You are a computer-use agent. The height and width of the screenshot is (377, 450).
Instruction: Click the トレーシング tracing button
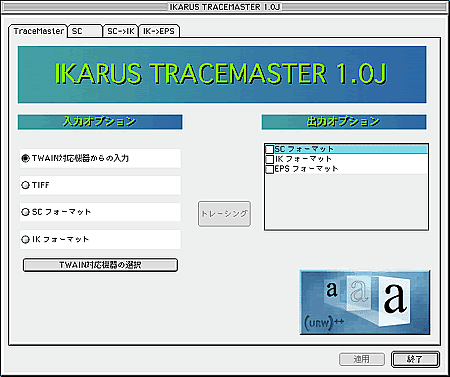224,214
